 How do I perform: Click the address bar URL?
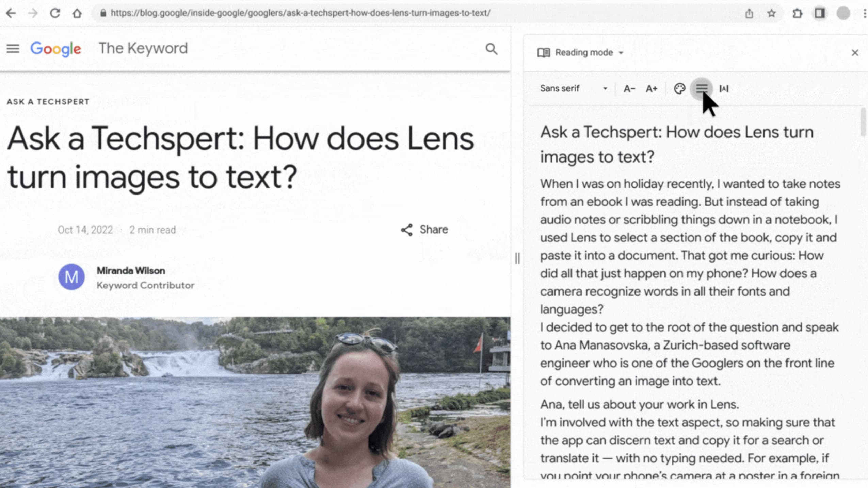[x=300, y=13]
